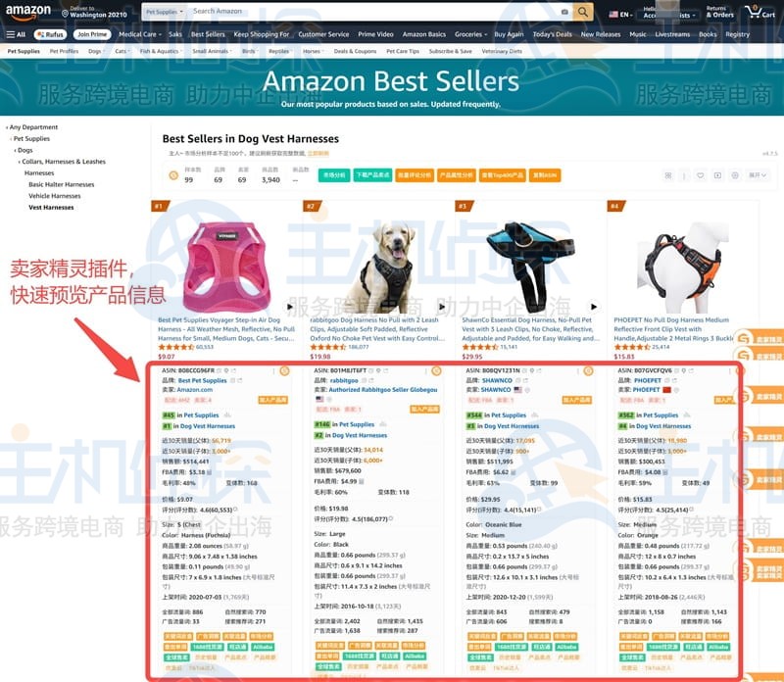Expand the Groceries menu dropdown

tap(470, 34)
